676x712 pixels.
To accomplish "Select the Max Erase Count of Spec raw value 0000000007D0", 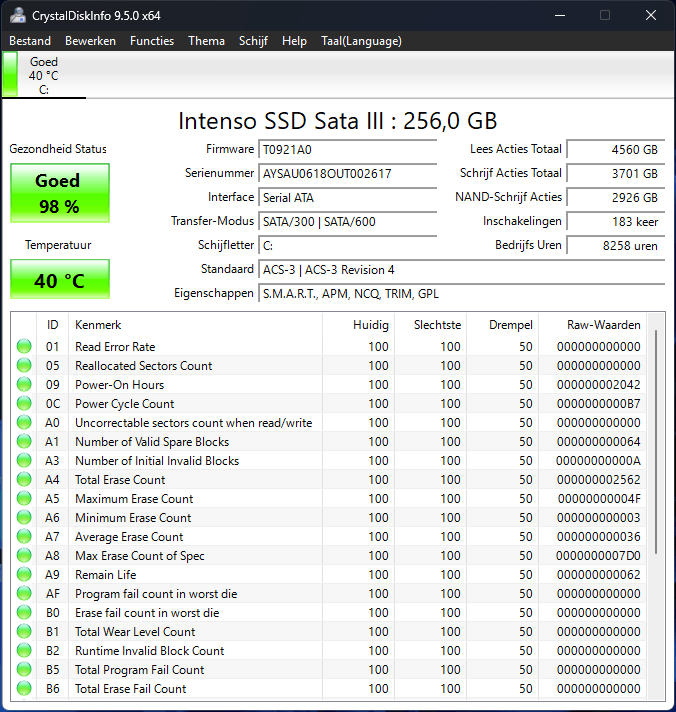I will pos(598,556).
